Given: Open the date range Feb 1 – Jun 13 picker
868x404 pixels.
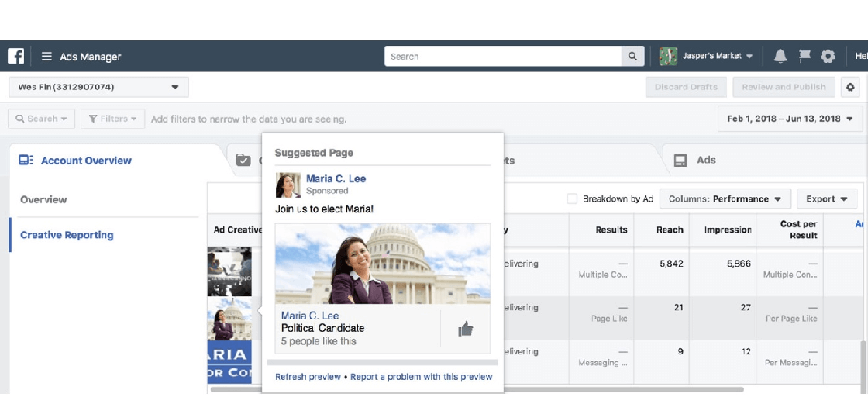Looking at the screenshot, I should pos(790,119).
